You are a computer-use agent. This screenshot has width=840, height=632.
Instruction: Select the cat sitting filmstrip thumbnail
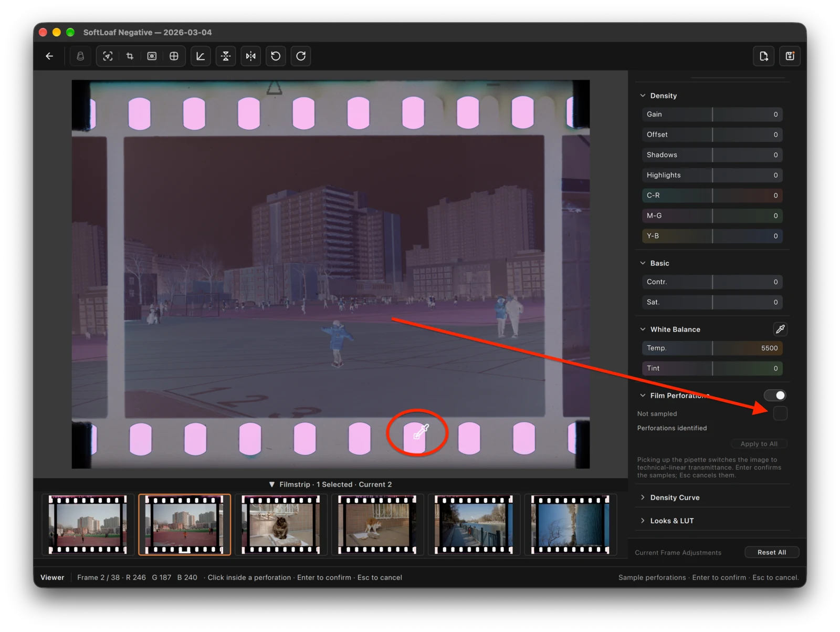pos(281,524)
